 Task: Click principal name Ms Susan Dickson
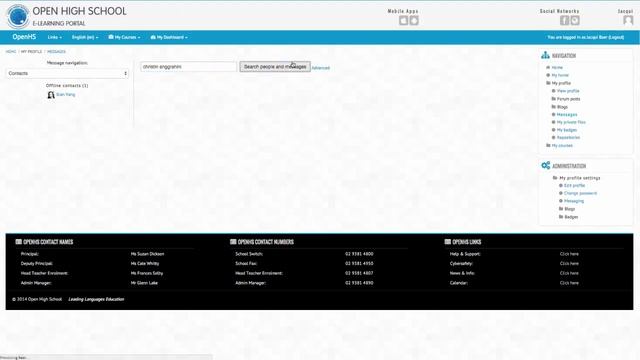pos(147,254)
